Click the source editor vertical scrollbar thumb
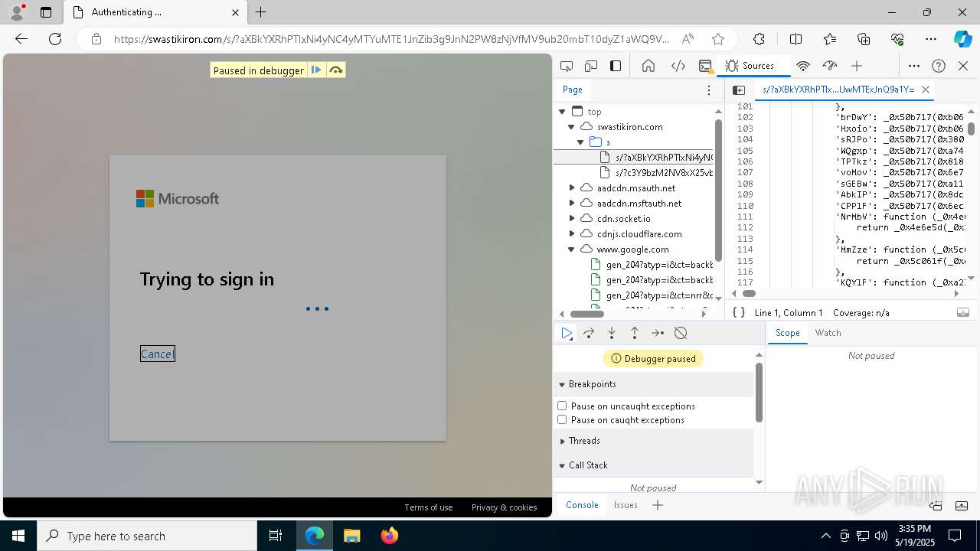The height and width of the screenshot is (551, 980). click(972, 129)
